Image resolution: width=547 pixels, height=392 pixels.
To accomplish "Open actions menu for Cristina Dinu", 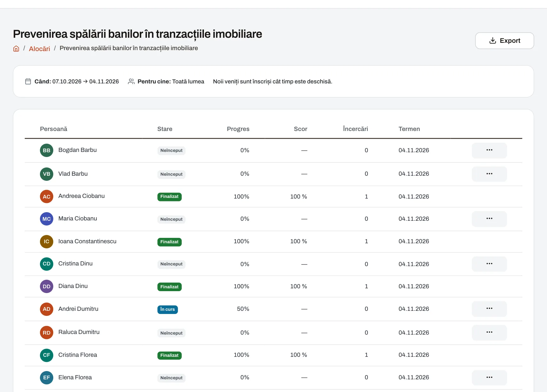I will click(489, 264).
